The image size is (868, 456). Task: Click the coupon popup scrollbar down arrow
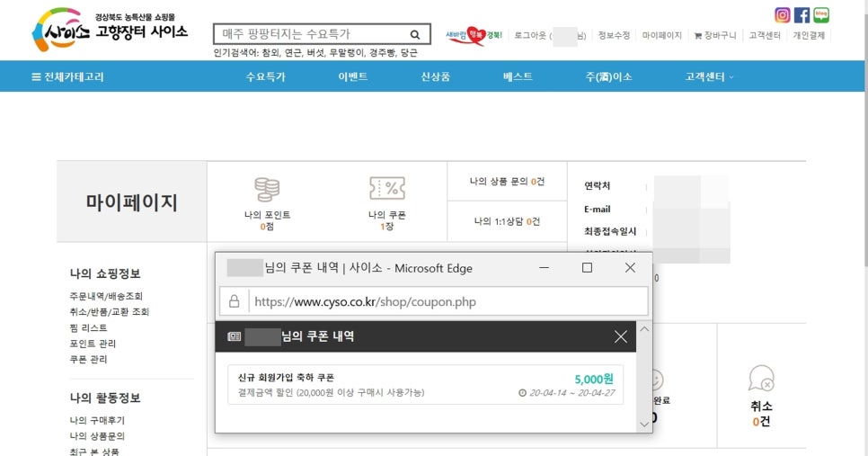tap(644, 424)
